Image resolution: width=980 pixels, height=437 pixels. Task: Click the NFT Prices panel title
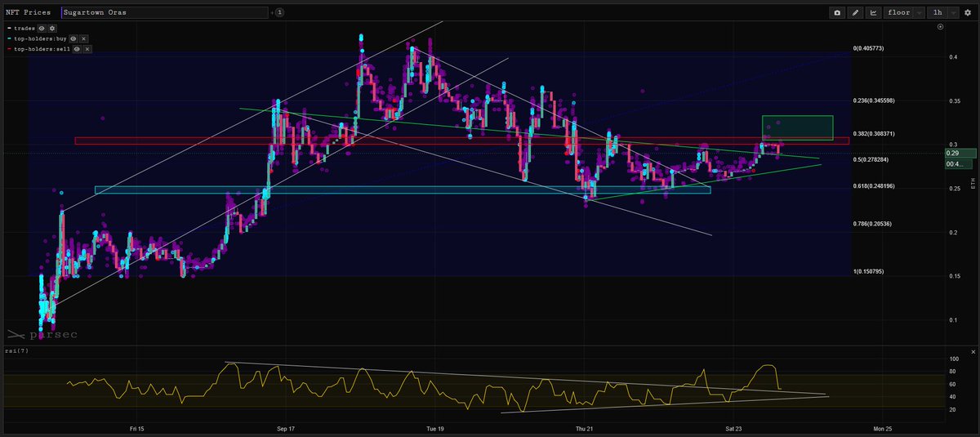click(28, 13)
